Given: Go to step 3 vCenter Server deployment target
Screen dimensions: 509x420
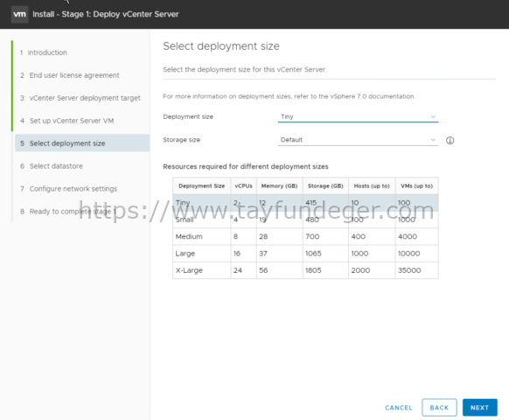Looking at the screenshot, I should click(x=80, y=98).
